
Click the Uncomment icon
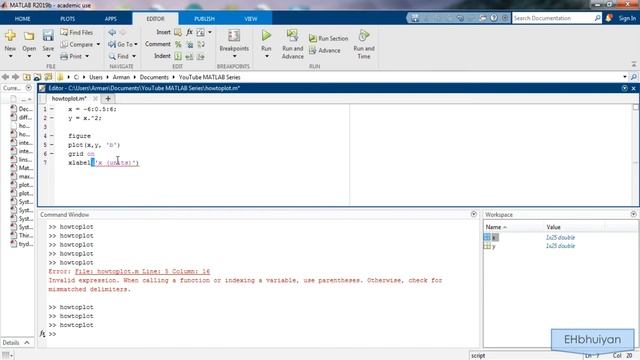(x=190, y=44)
